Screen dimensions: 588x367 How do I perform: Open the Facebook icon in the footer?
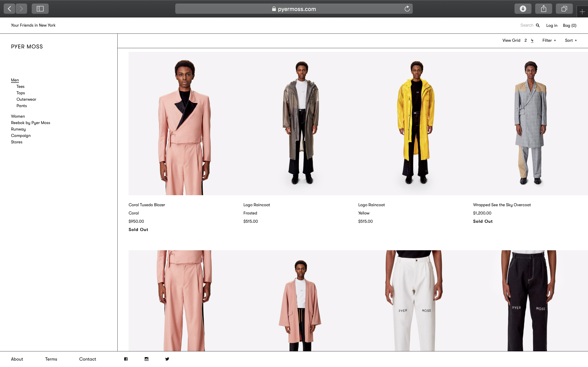[126, 359]
